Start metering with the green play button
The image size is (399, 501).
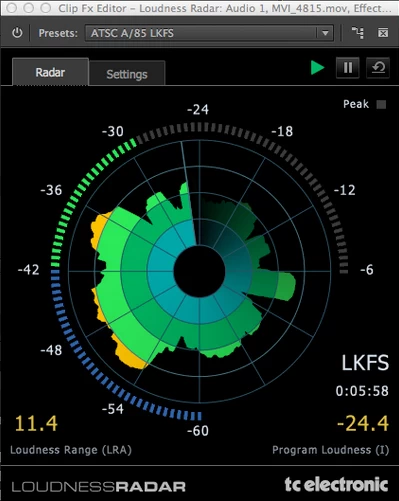tap(317, 68)
